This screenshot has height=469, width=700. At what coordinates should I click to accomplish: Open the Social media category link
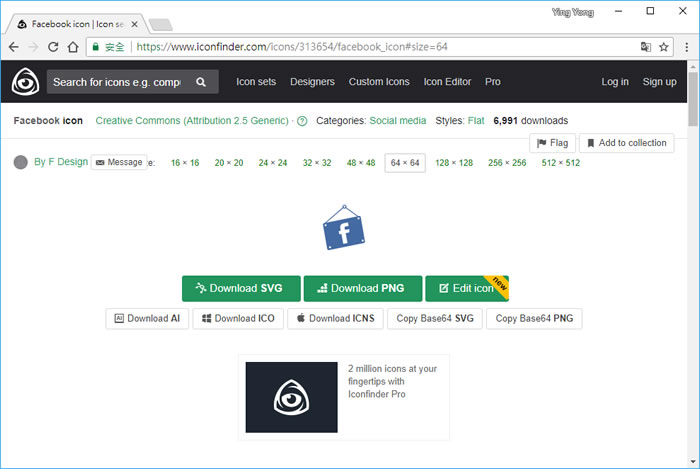[398, 120]
